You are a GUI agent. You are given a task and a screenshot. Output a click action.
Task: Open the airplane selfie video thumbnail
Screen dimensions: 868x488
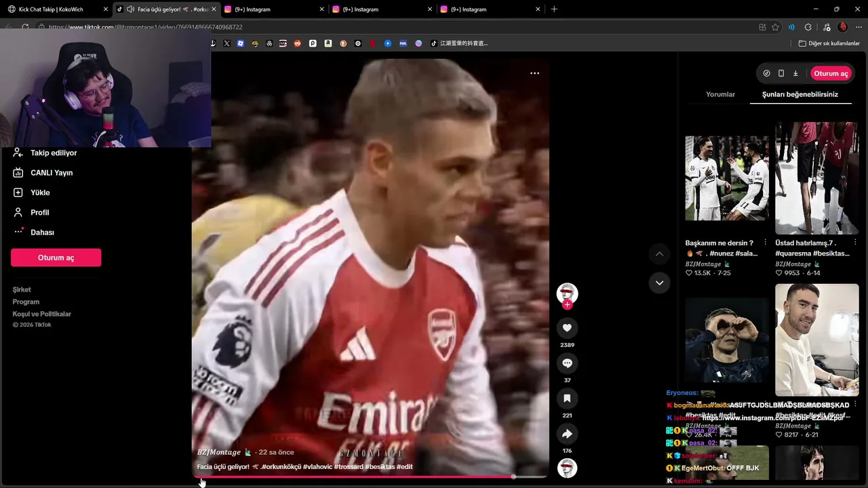coord(816,340)
